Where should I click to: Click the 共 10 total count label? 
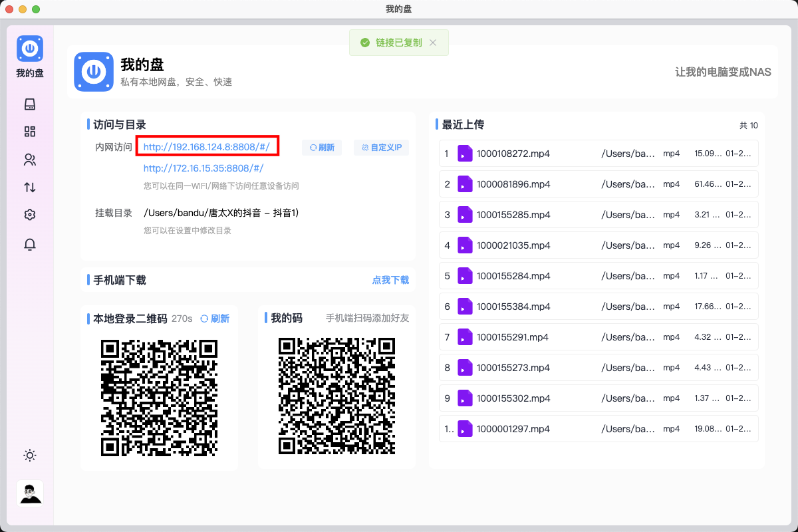click(x=749, y=125)
